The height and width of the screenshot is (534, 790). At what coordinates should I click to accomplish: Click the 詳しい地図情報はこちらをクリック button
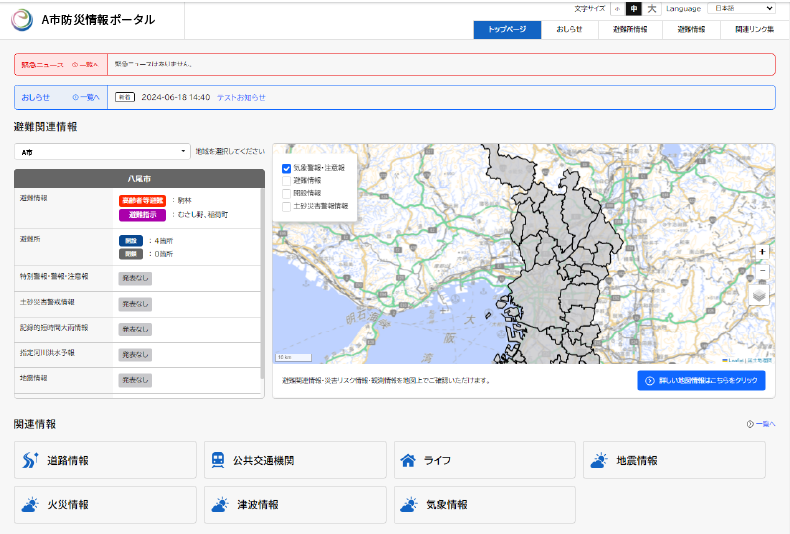tap(701, 381)
